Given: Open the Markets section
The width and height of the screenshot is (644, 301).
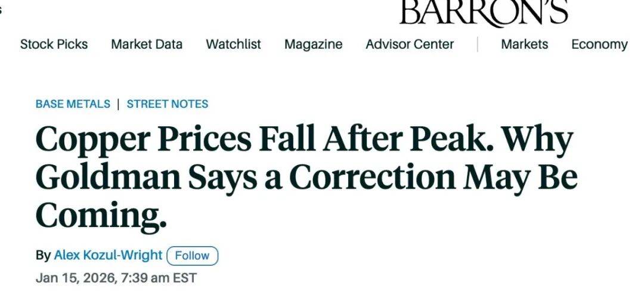Looking at the screenshot, I should click(x=524, y=44).
